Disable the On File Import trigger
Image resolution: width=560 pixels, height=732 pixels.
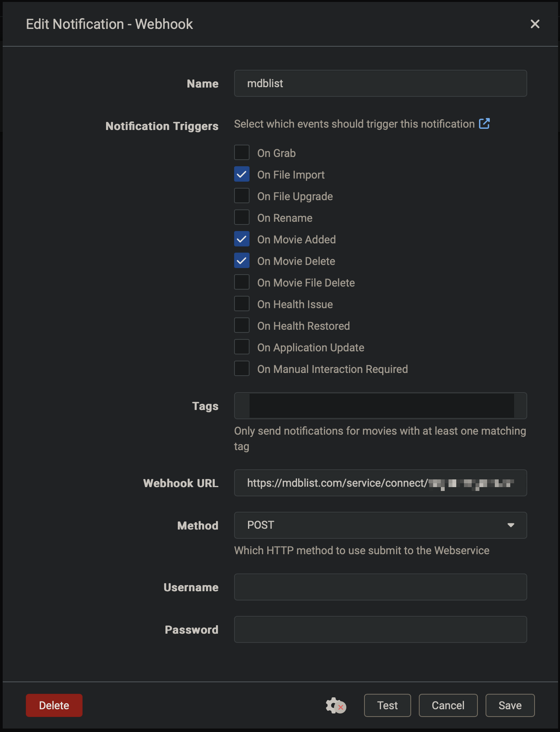pos(242,174)
